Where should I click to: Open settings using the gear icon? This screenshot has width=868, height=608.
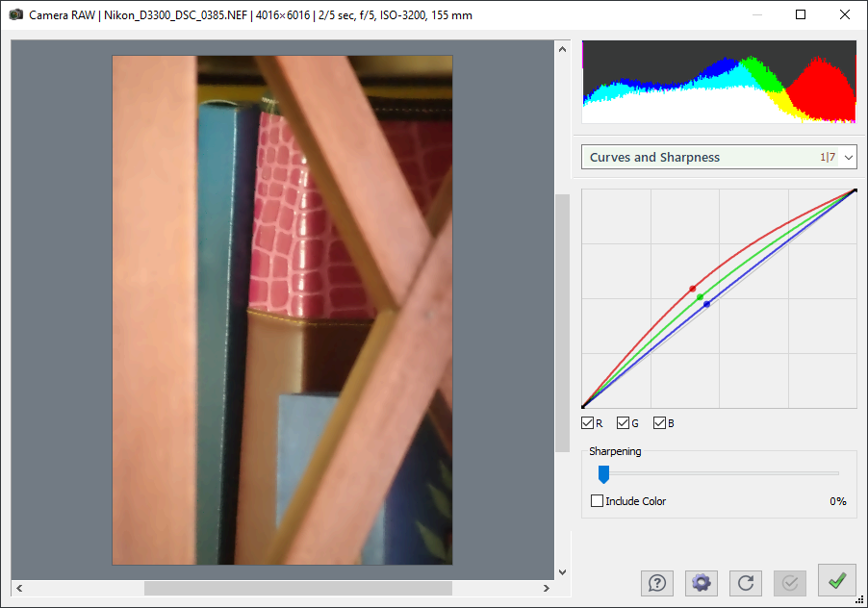click(x=702, y=582)
